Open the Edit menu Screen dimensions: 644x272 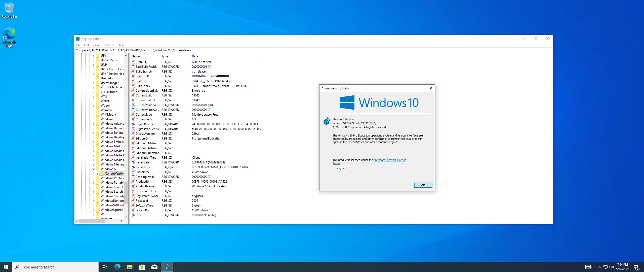click(86, 45)
